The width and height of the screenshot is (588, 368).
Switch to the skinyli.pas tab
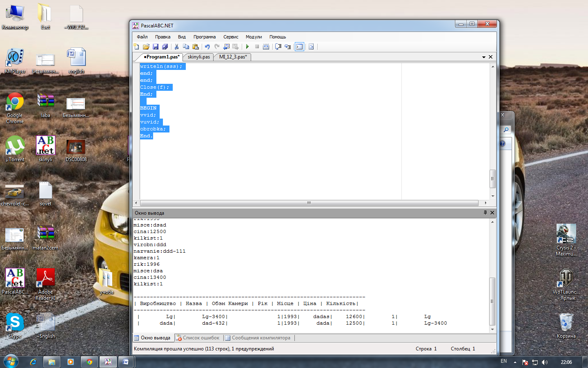coord(199,57)
